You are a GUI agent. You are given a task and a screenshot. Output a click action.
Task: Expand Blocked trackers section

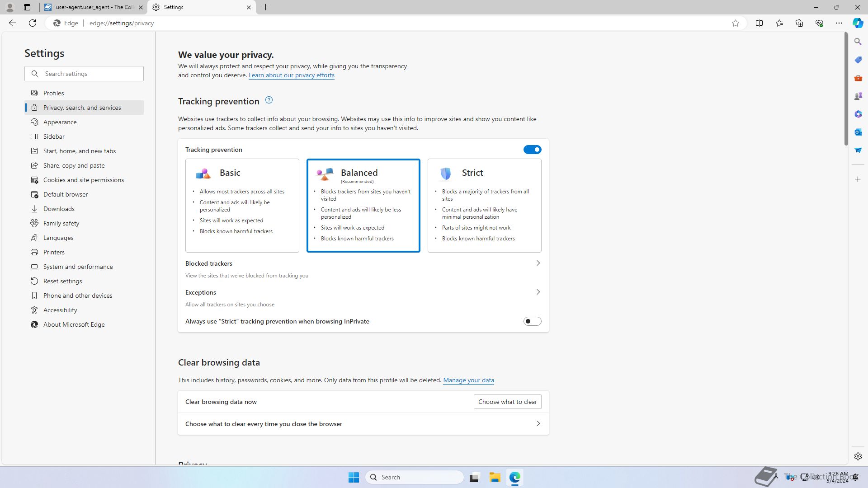(538, 263)
